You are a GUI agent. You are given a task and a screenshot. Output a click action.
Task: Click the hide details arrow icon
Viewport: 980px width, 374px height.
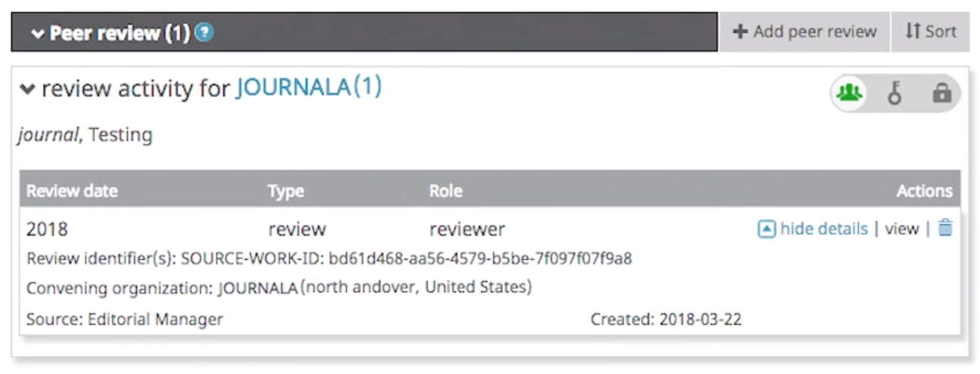point(766,229)
